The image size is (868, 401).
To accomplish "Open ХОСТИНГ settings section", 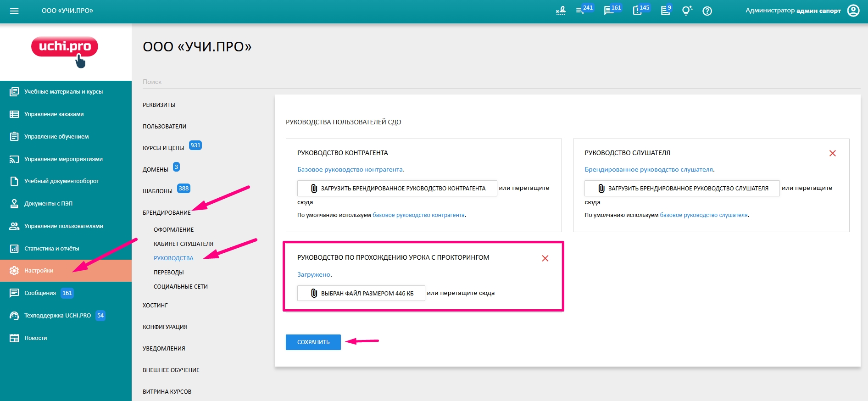I will click(155, 306).
